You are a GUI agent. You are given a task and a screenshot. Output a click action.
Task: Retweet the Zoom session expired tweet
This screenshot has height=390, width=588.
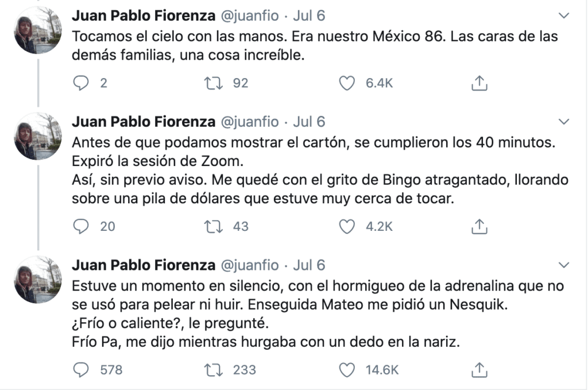(x=214, y=227)
